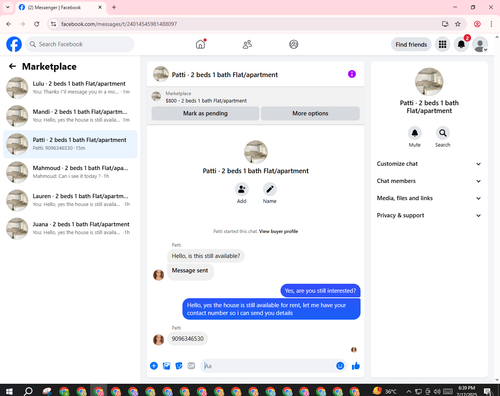Viewport: 500px width, 396px height.
Task: Click Patti's profile picture beside phone number
Action: click(158, 340)
